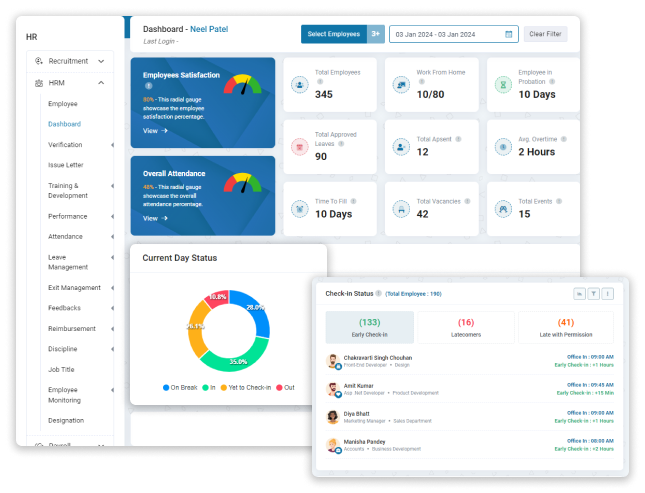The image size is (645, 493).
Task: Collapse the HRM sidebar section
Action: coord(69,82)
